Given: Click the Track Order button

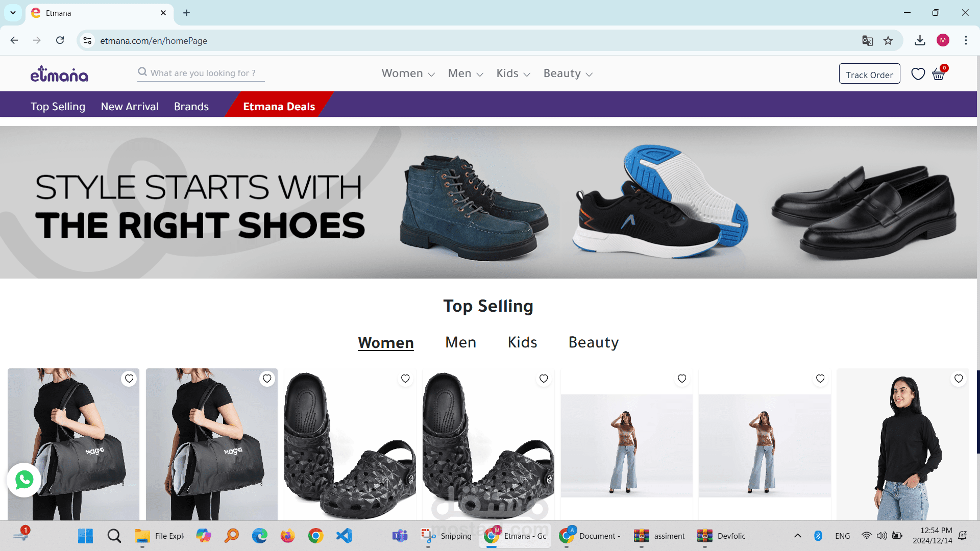Looking at the screenshot, I should tap(869, 74).
